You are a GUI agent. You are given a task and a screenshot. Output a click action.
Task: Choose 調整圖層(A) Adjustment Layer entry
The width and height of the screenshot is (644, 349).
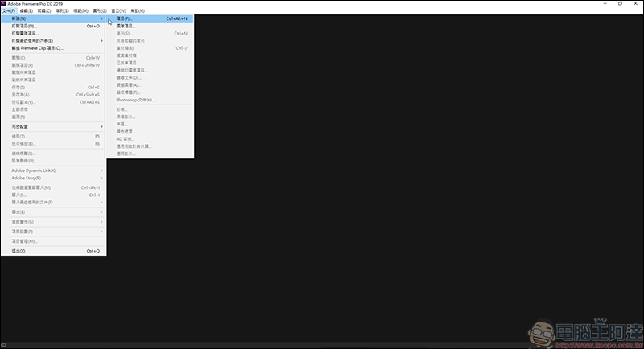point(150,85)
